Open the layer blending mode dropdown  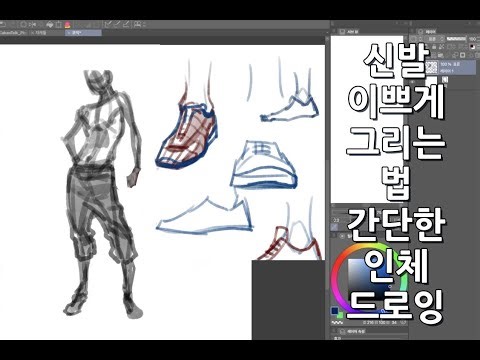point(435,39)
